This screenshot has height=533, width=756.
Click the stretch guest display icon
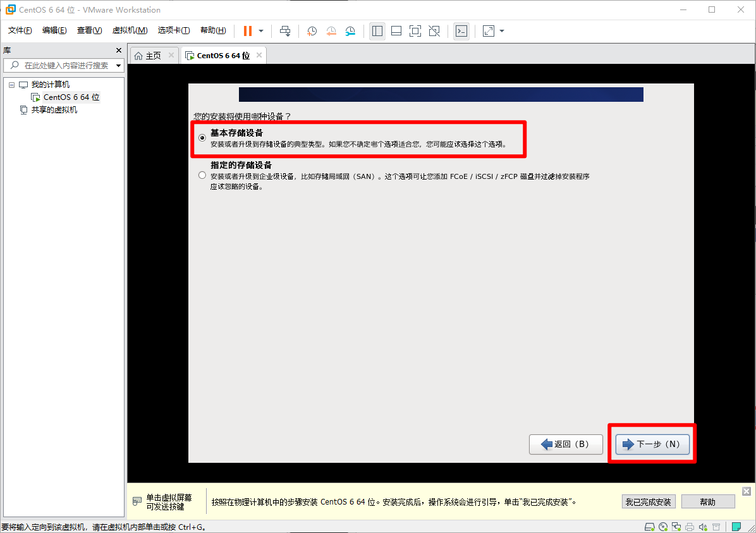click(x=489, y=31)
